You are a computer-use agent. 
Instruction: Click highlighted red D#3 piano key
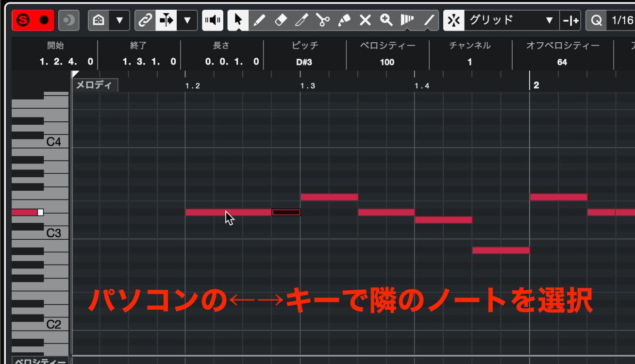(27, 212)
